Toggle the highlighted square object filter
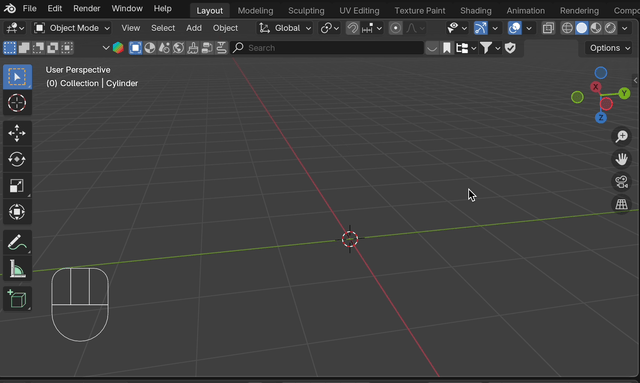This screenshot has height=383, width=640. pyautogui.click(x=135, y=48)
